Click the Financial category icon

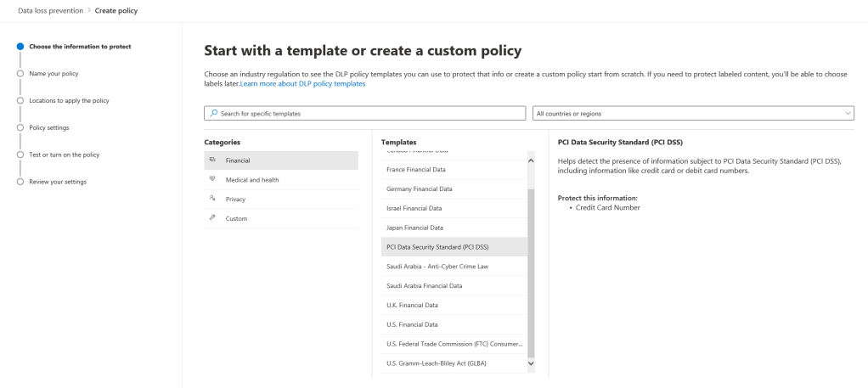(211, 160)
